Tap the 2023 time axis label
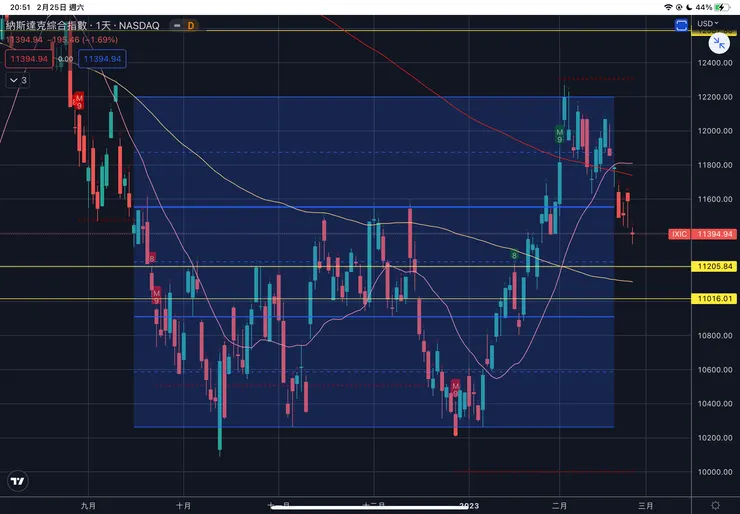 469,506
